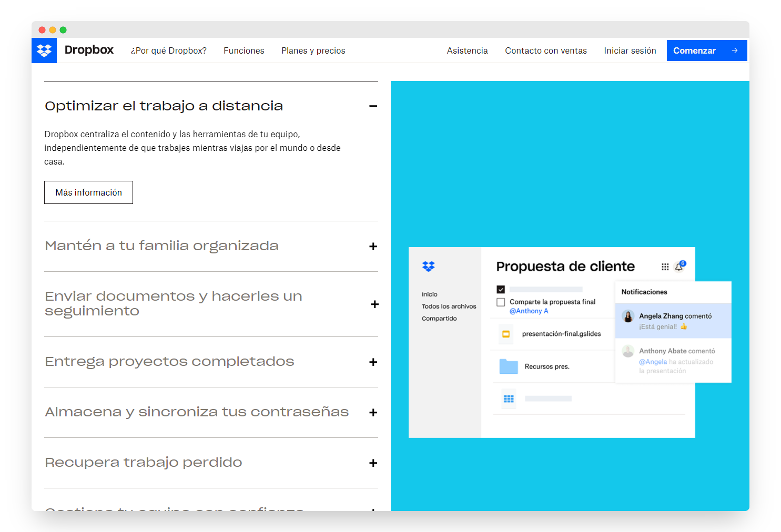This screenshot has height=532, width=781.
Task: Select Inicio in the mockup sidebar
Action: tap(430, 294)
